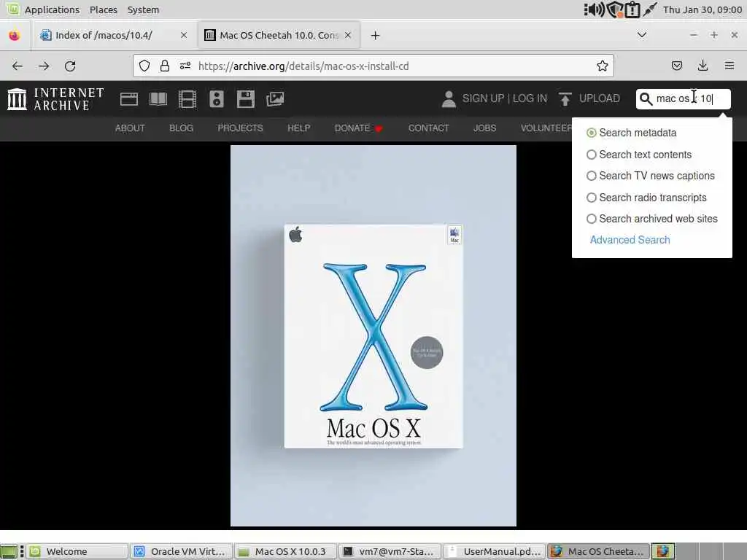Open the DONATE navigation link
Image resolution: width=747 pixels, height=560 pixels.
pyautogui.click(x=352, y=128)
